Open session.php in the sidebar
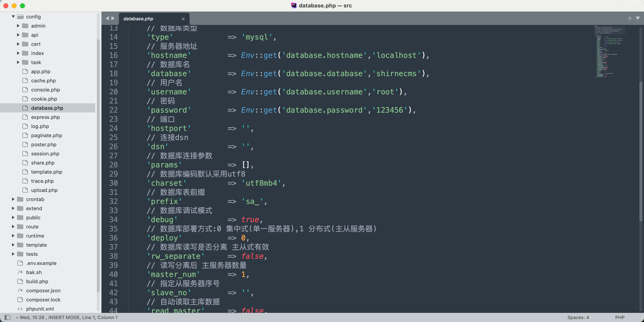This screenshot has width=644, height=322. 45,154
